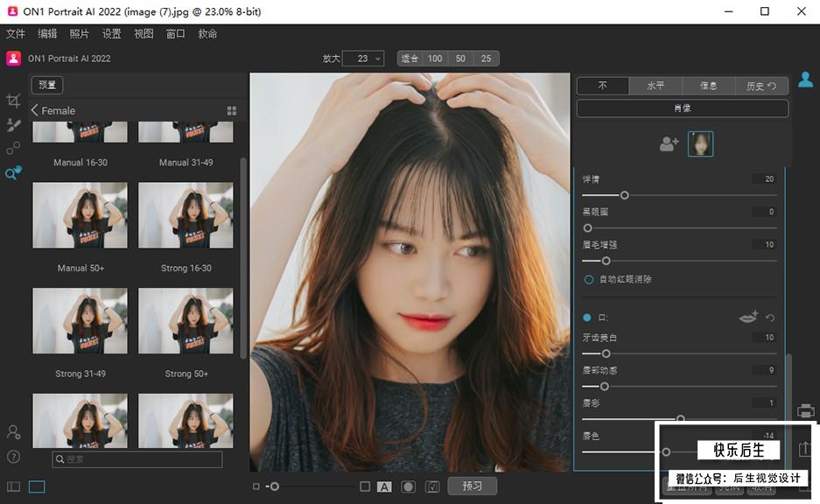This screenshot has width=820, height=504.
Task: Click the 详情 value field showing 20
Action: (764, 178)
